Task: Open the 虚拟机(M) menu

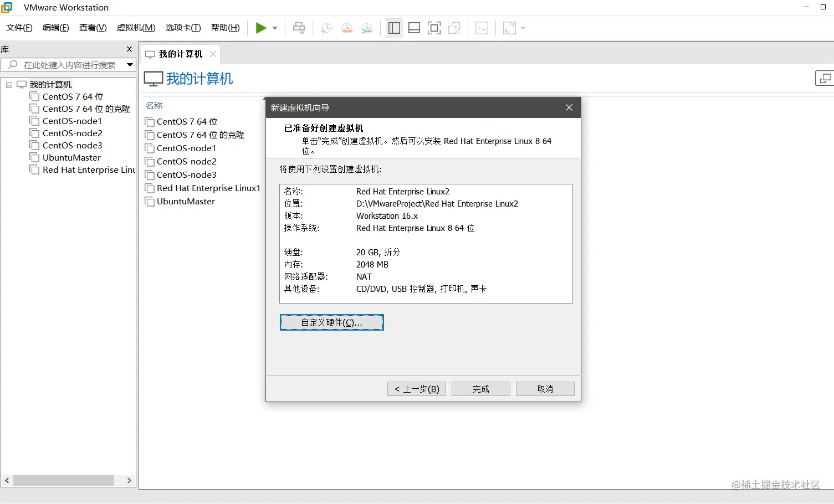Action: 136,28
